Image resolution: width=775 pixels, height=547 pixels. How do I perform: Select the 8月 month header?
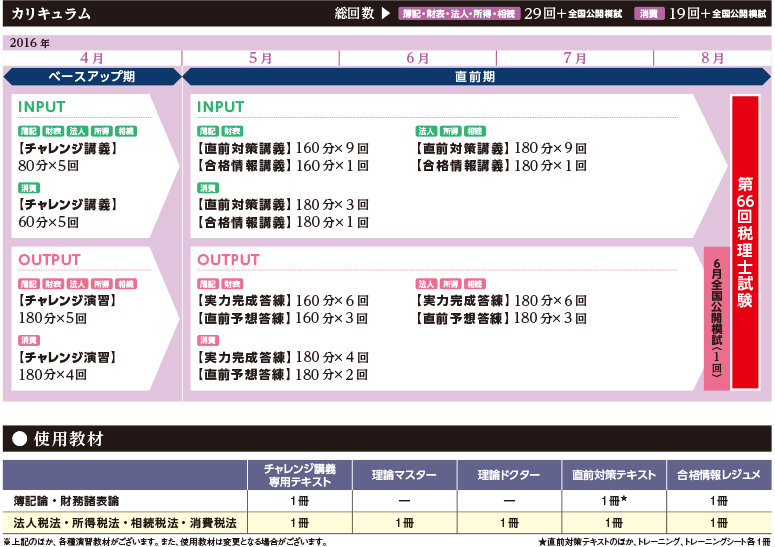click(713, 59)
